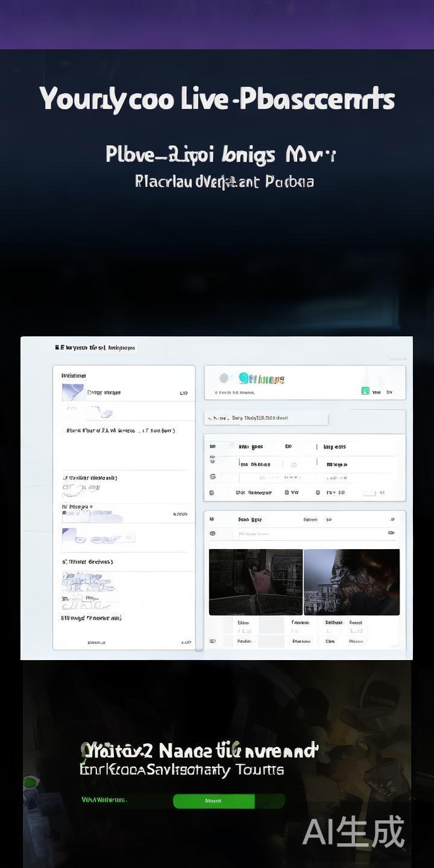Click the first row icon in the middle table
The height and width of the screenshot is (868, 434).
pyautogui.click(x=212, y=447)
